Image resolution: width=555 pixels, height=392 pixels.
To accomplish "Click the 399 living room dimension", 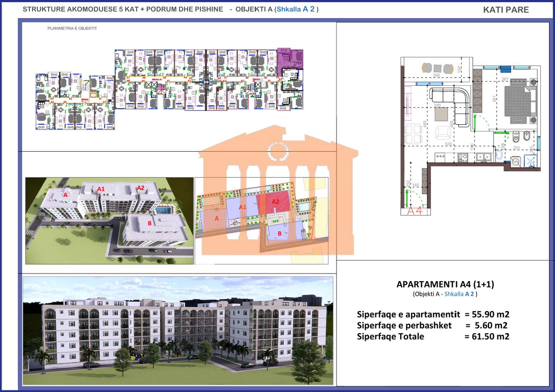I will pos(437,104).
